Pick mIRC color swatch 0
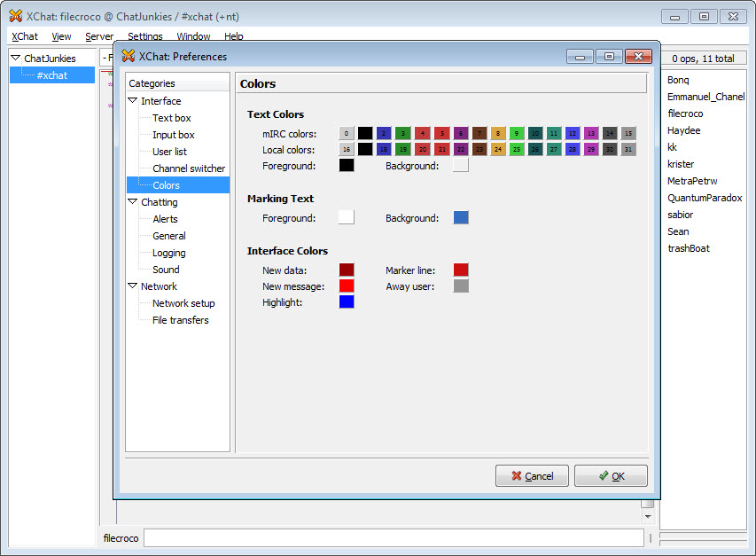The height and width of the screenshot is (556, 756). pyautogui.click(x=347, y=133)
